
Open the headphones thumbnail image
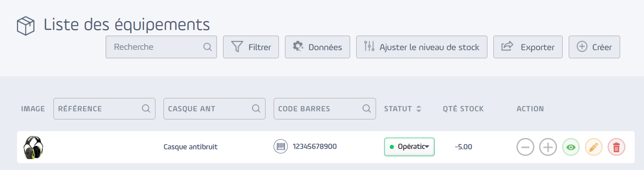(33, 147)
